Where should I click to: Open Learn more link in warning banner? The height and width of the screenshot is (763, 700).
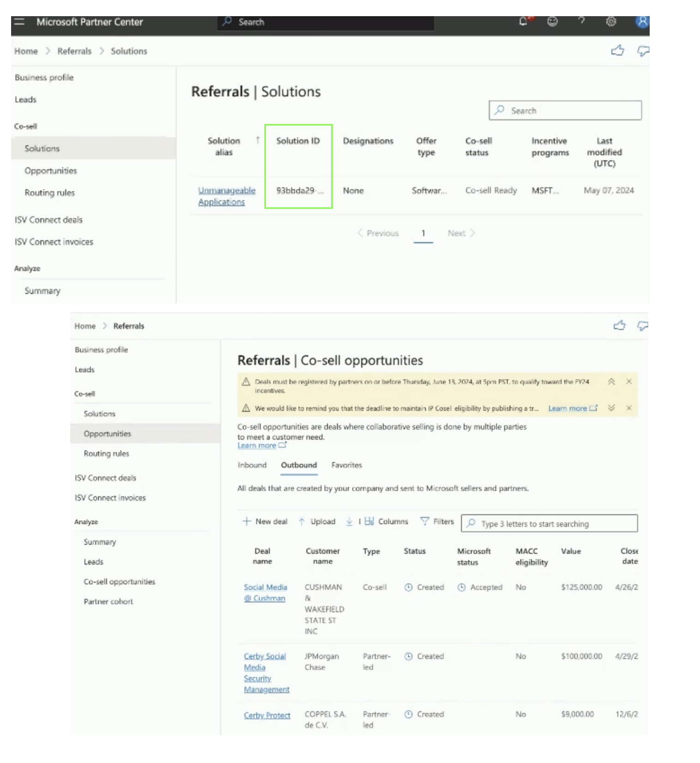point(573,408)
